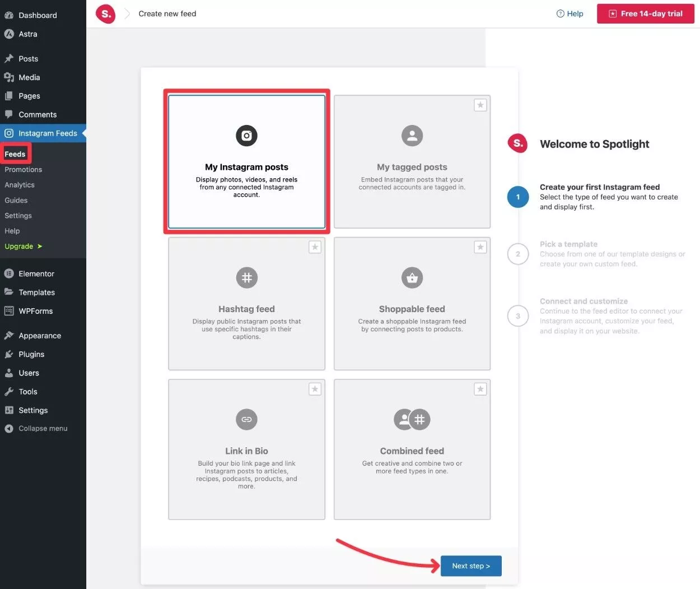Click step 3 circle Connect and customize

click(518, 316)
